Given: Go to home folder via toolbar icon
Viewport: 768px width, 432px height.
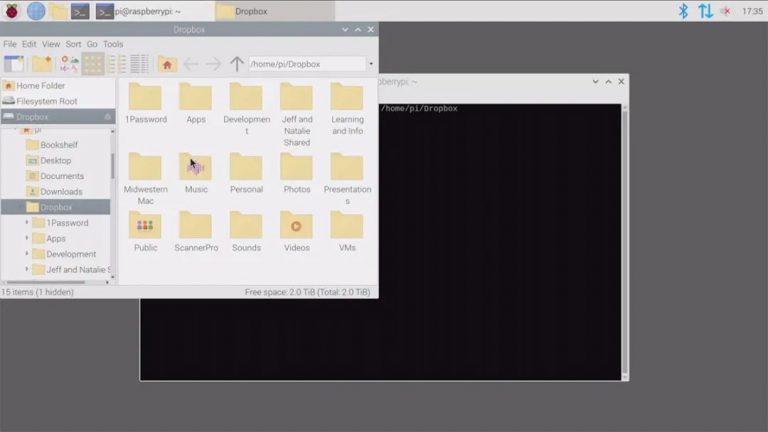Looking at the screenshot, I should click(167, 64).
